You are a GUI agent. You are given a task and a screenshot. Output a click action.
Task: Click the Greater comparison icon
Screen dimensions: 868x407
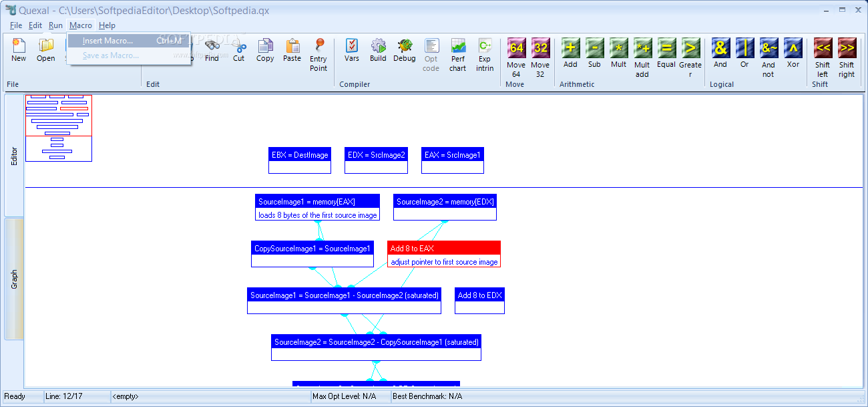coord(690,47)
